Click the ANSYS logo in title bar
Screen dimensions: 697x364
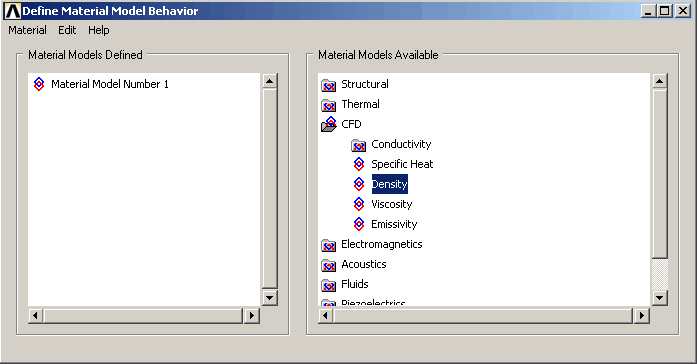click(x=12, y=11)
